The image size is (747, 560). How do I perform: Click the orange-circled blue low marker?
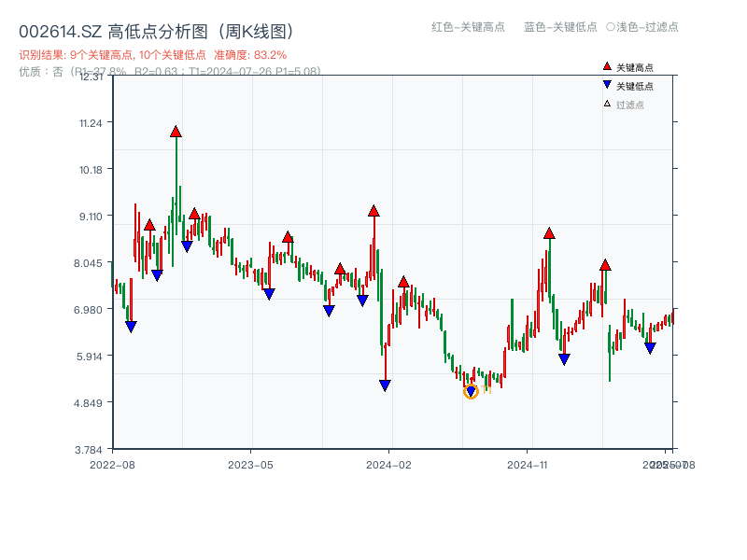click(472, 391)
